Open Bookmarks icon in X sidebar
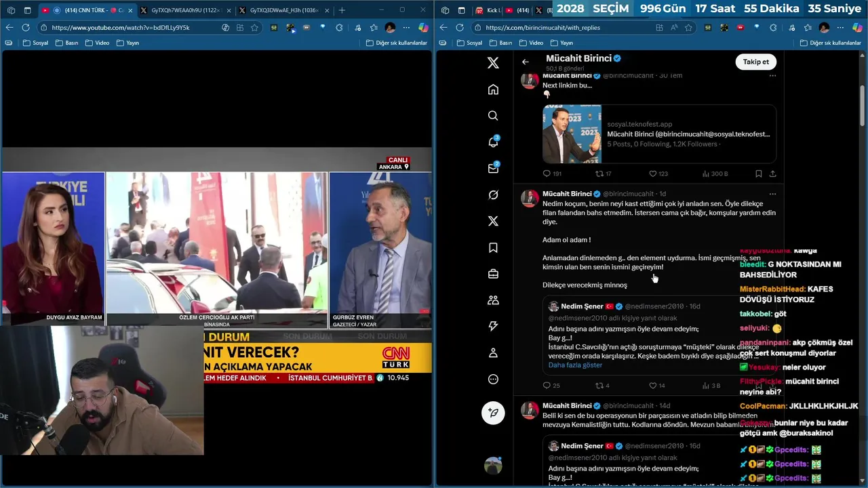 tap(493, 248)
